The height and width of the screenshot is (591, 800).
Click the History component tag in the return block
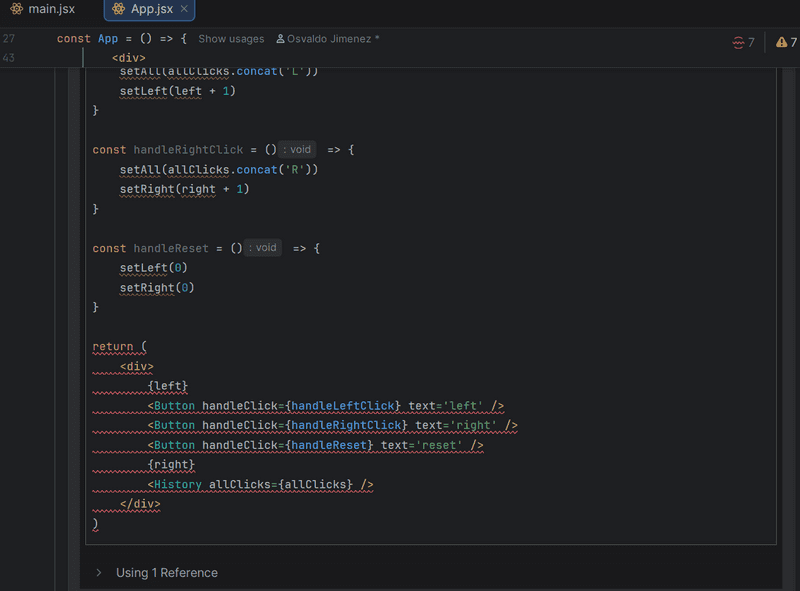coord(178,484)
